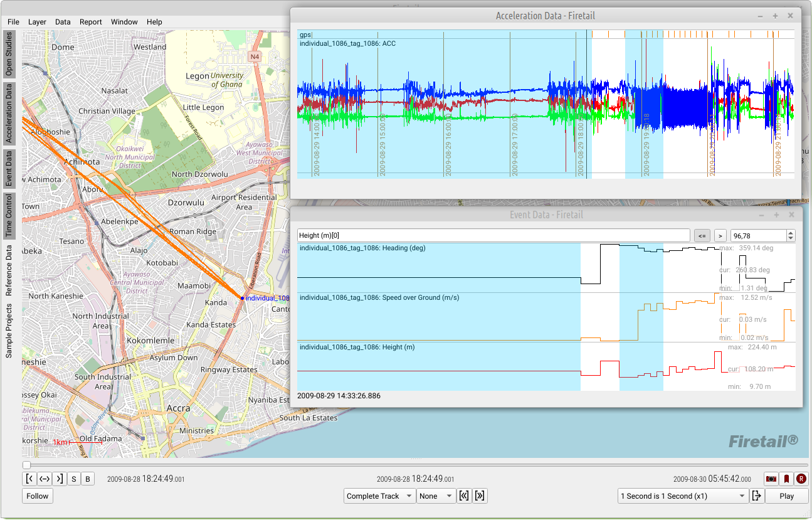
Task: Open the File menu
Action: click(13, 22)
